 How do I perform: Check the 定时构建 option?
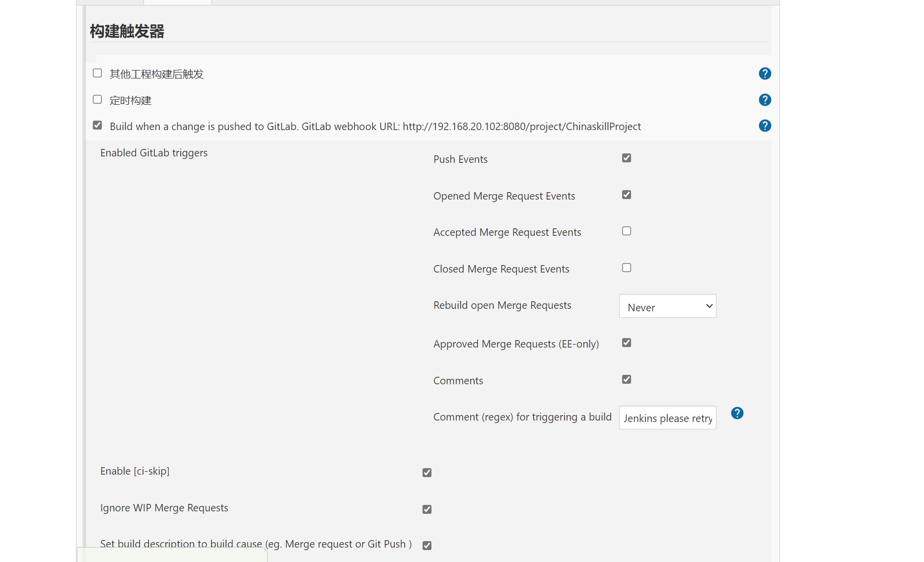[x=97, y=99]
